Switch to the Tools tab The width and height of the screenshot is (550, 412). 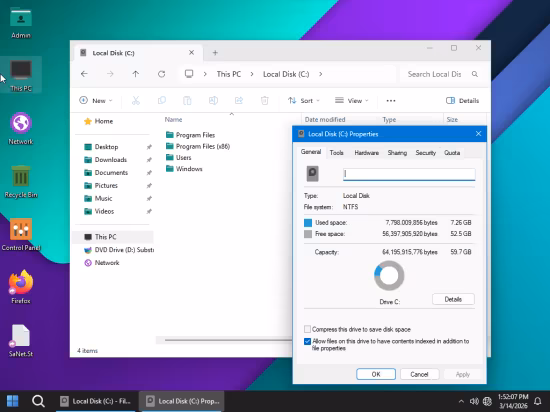tap(336, 153)
